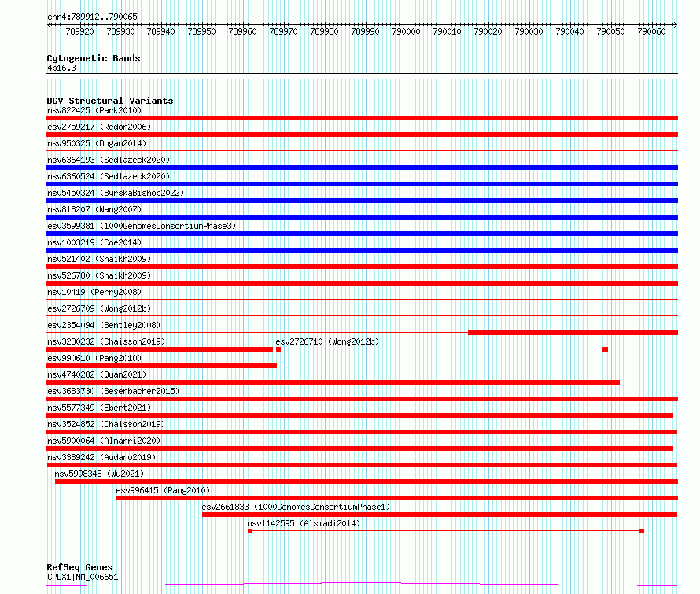This screenshot has width=700, height=594.
Task: Click the DGV Structural Variants heading
Action: pos(110,101)
